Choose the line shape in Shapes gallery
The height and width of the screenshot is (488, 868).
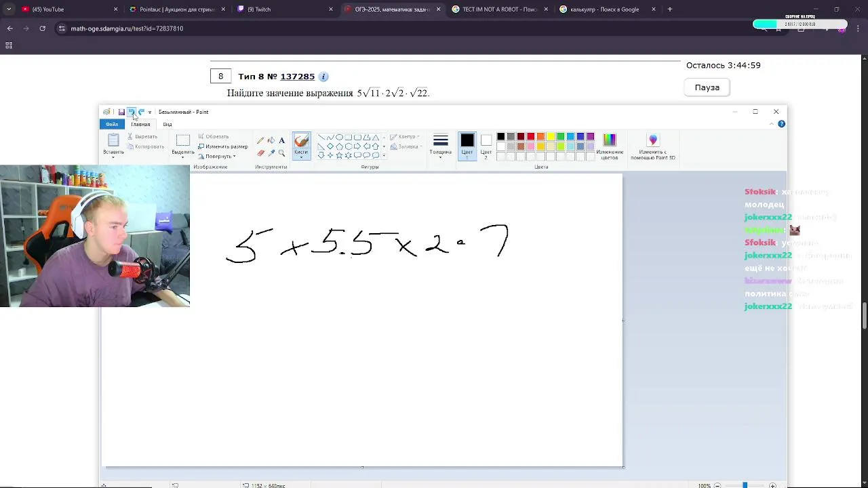click(321, 138)
